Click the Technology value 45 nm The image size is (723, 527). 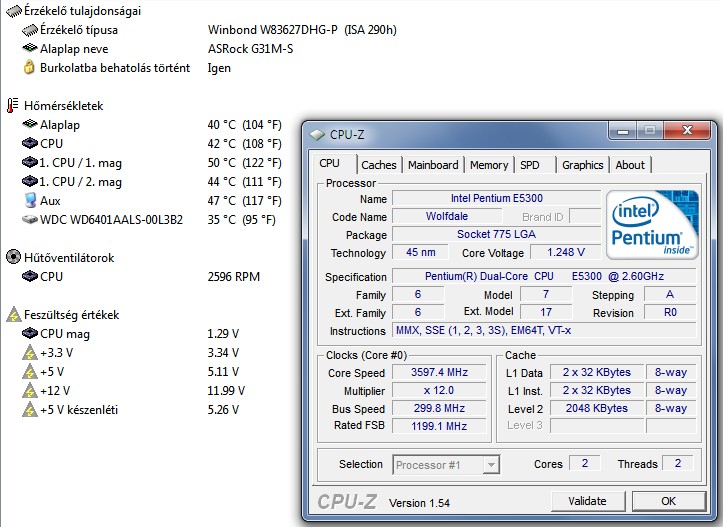421,252
